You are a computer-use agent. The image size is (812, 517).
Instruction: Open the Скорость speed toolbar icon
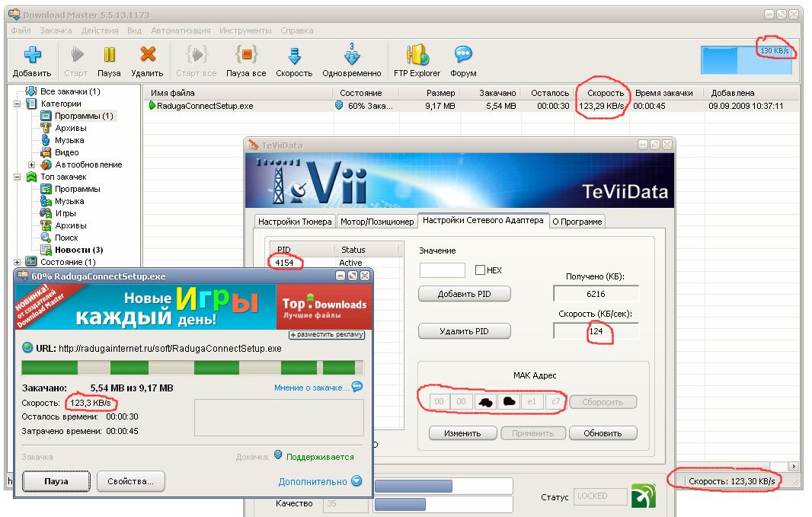click(294, 56)
